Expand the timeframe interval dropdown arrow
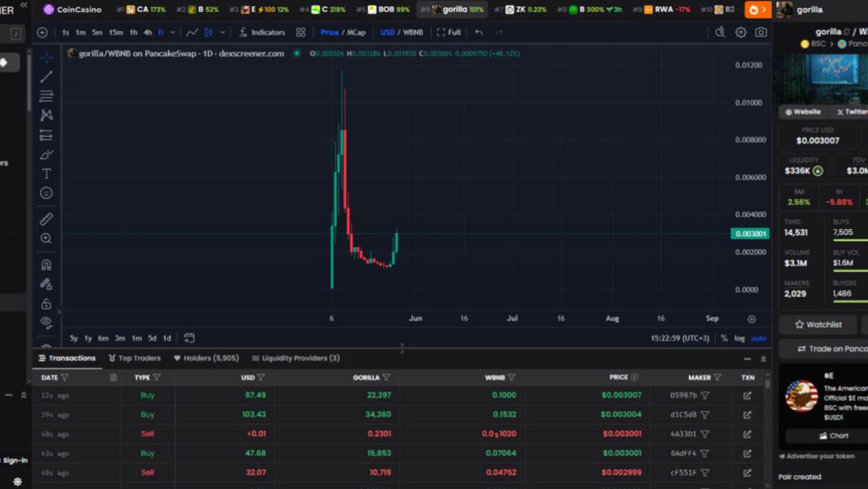The height and width of the screenshot is (489, 868). (172, 32)
